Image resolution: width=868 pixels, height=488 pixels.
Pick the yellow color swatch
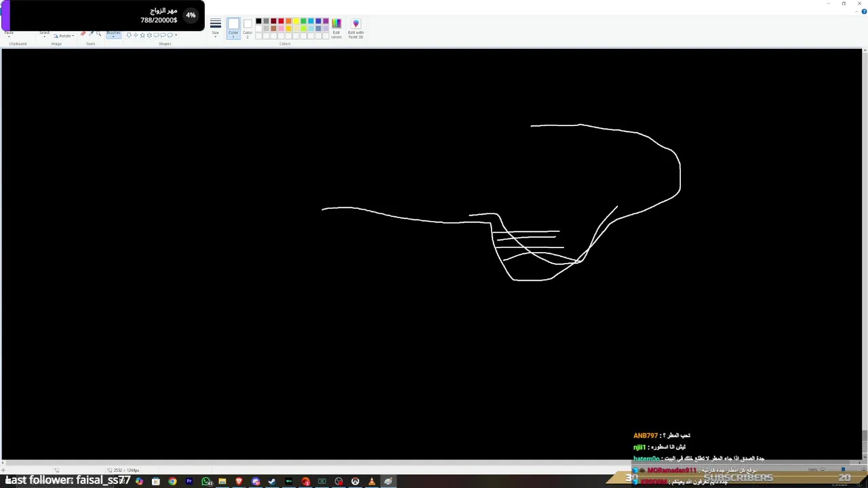pyautogui.click(x=296, y=21)
